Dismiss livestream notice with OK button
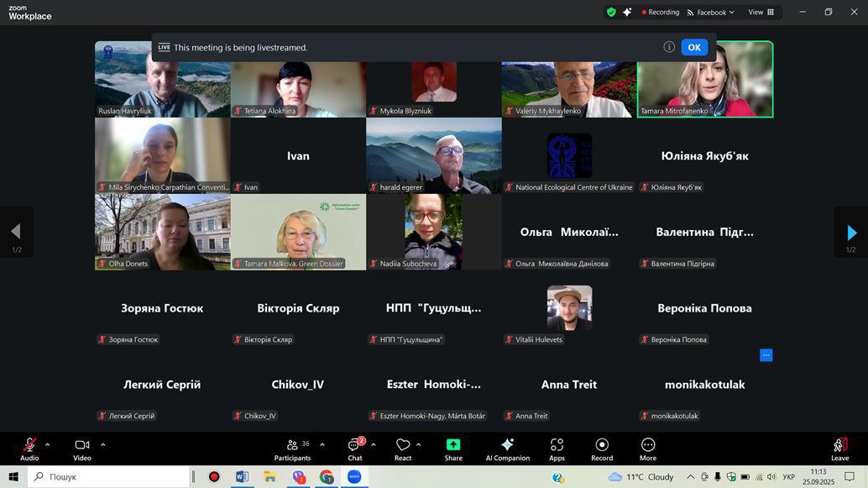Image resolution: width=868 pixels, height=488 pixels. [x=694, y=47]
